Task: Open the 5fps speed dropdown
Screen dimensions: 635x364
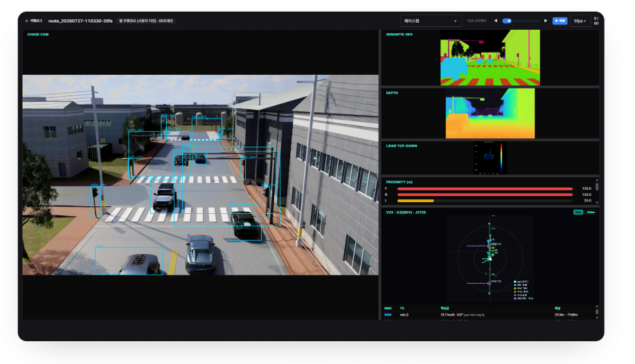Action: tap(580, 21)
